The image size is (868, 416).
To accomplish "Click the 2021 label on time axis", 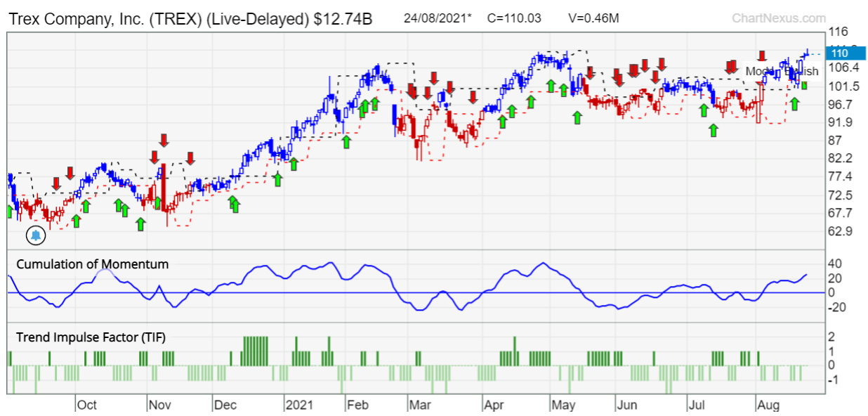I will point(300,405).
